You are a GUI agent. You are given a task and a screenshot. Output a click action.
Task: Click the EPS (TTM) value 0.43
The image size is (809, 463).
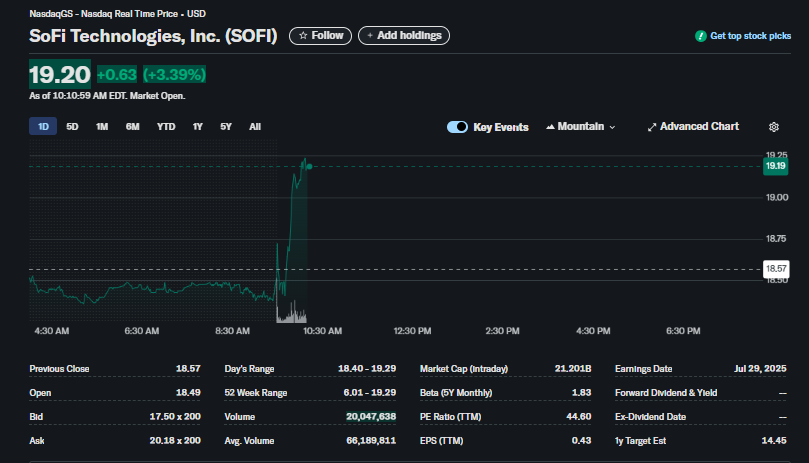581,441
